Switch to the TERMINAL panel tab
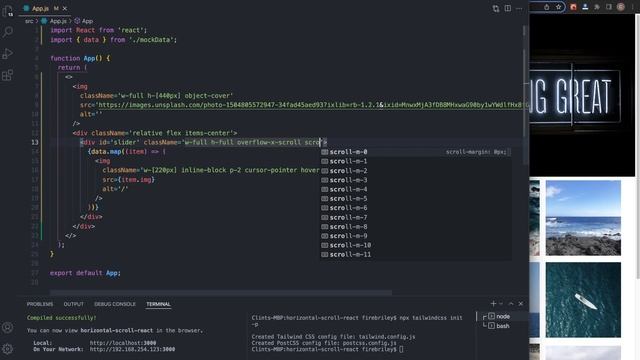Screen dimensions: 640x360 158,304
